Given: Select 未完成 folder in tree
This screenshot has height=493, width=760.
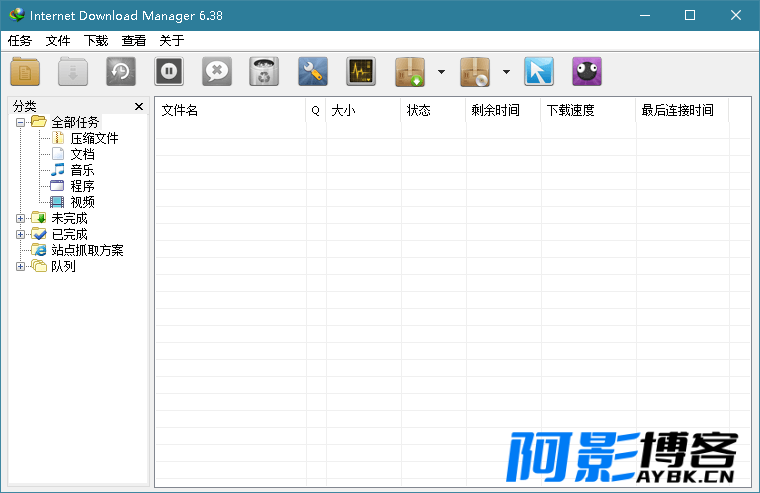Looking at the screenshot, I should pos(69,218).
